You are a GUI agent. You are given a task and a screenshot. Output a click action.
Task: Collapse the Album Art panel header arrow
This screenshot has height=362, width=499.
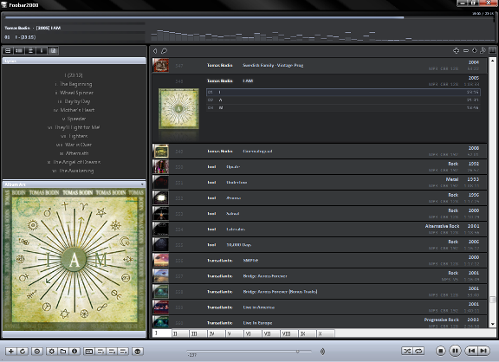click(142, 184)
